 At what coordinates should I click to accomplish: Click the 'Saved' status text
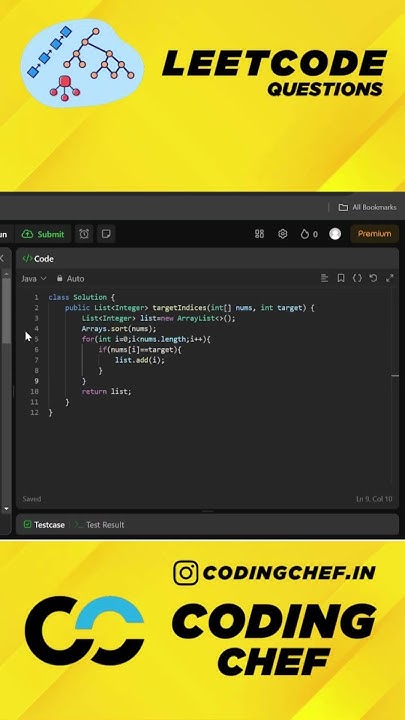click(x=32, y=499)
